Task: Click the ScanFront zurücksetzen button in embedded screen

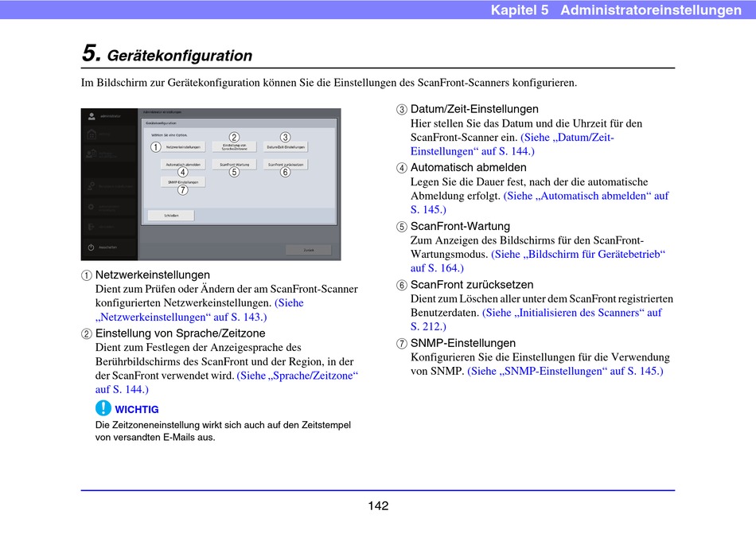Action: [x=286, y=165]
